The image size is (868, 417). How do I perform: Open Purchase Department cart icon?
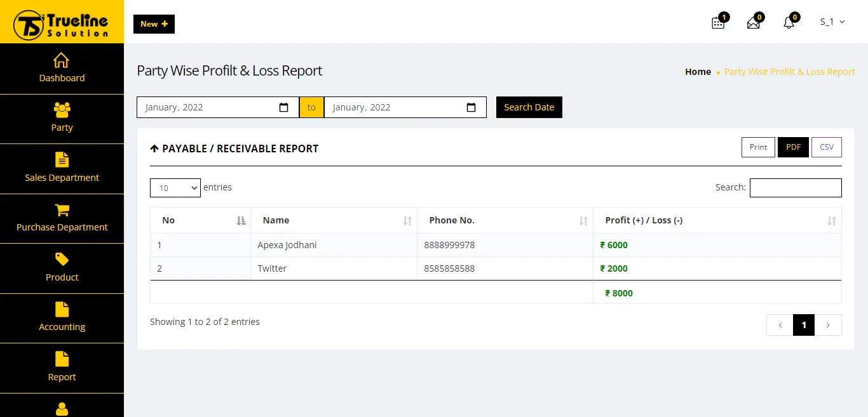click(x=62, y=209)
